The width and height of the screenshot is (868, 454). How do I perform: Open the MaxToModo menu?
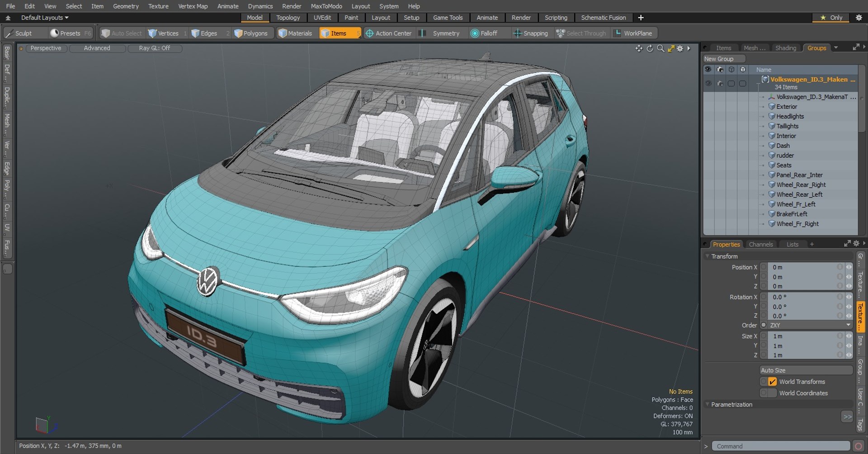point(326,6)
